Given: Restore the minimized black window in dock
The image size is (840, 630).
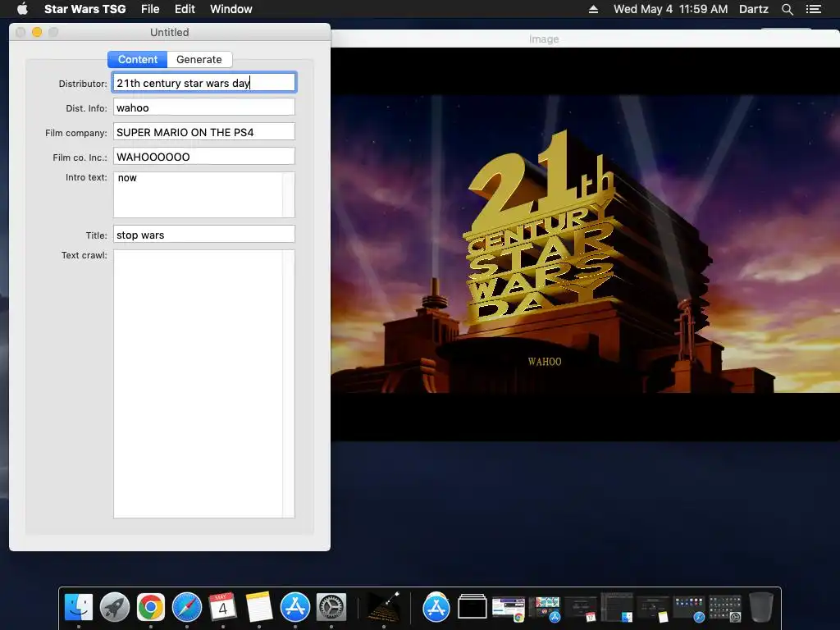Looking at the screenshot, I should pyautogui.click(x=472, y=607).
